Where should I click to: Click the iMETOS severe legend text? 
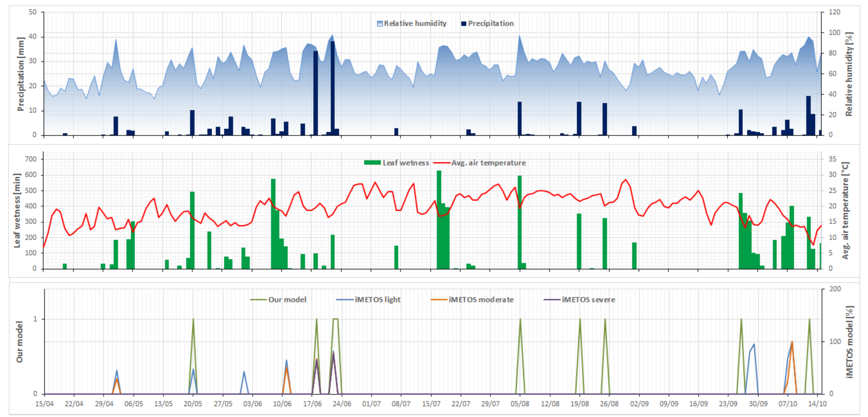click(x=588, y=300)
